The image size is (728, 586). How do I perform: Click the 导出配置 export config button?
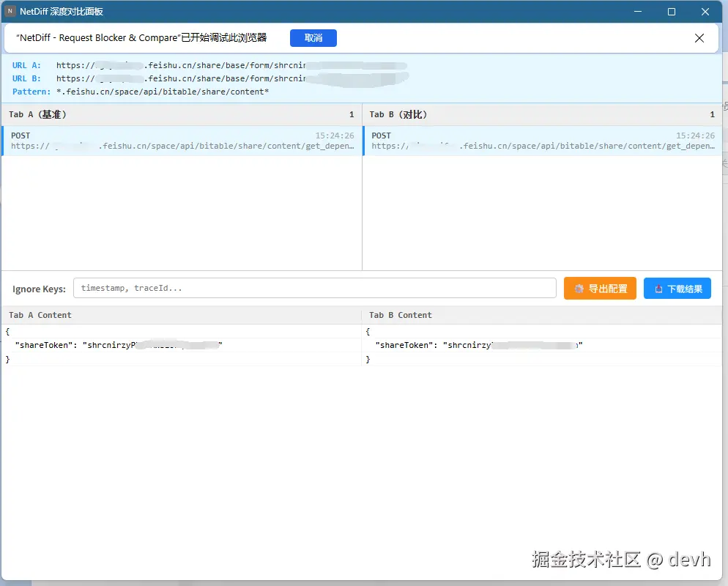[x=600, y=289]
